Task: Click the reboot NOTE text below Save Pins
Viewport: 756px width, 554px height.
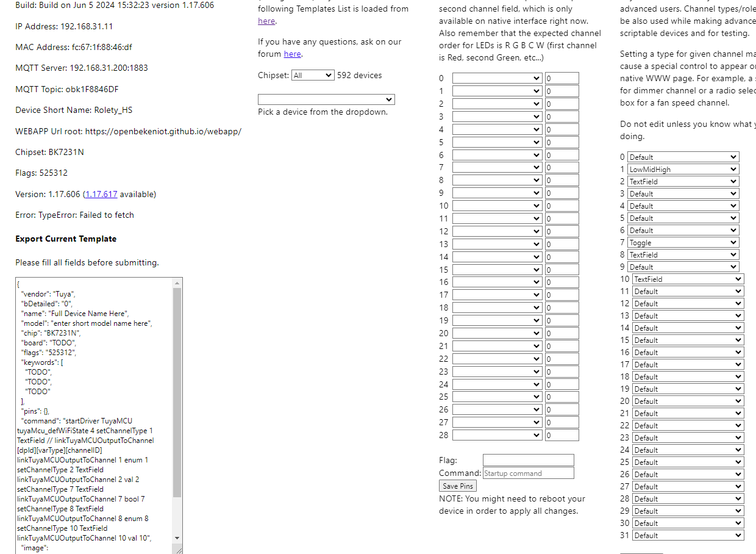Action: 512,505
